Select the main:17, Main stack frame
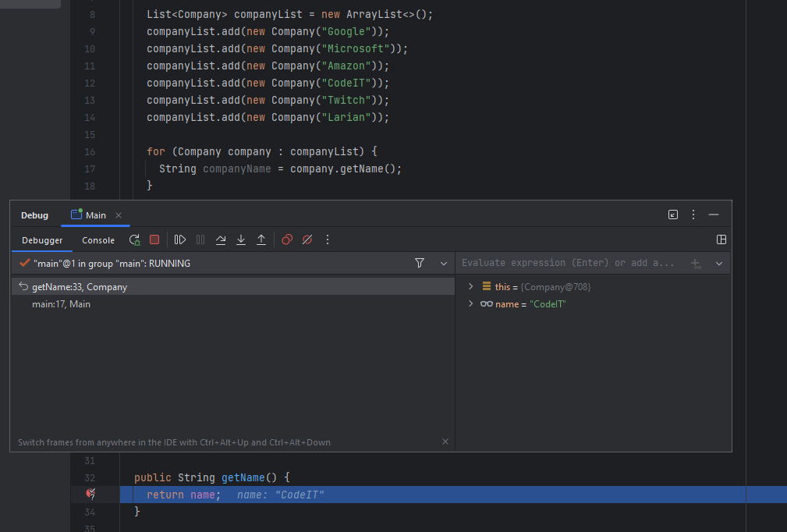Viewport: 787px width, 532px height. pos(61,304)
